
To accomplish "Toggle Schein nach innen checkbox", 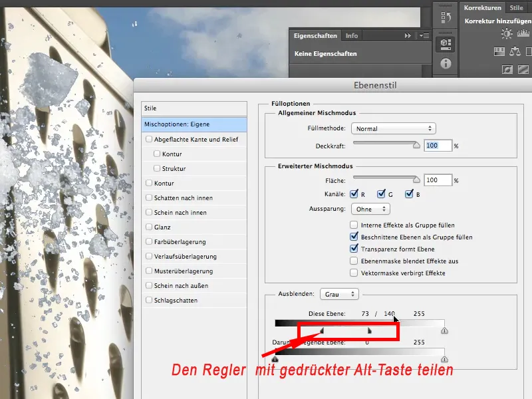I will tap(148, 212).
